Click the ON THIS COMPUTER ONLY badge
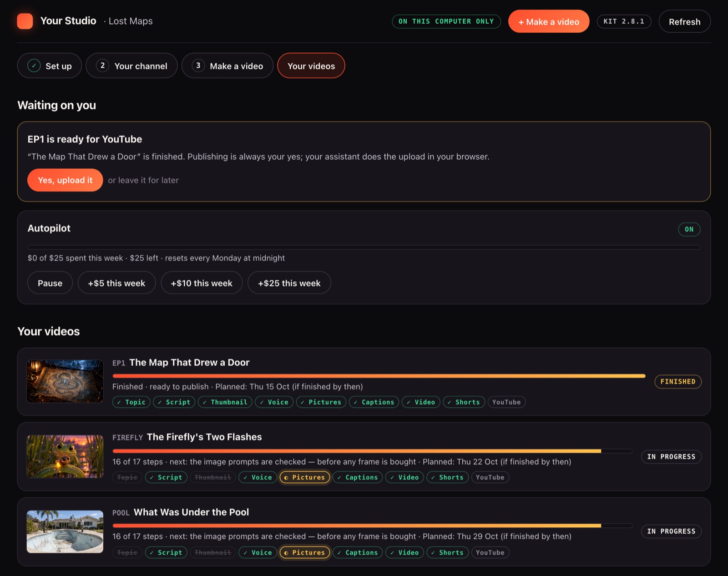Image resolution: width=728 pixels, height=576 pixels. click(446, 21)
